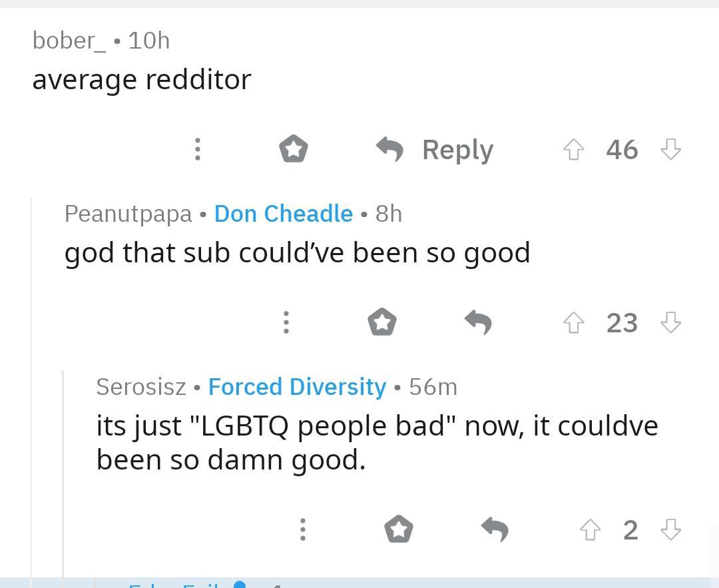Screen dimensions: 719x588
Task: Click the 'Forced Diversity' flair on Serosisz's comment
Action: coord(297,386)
